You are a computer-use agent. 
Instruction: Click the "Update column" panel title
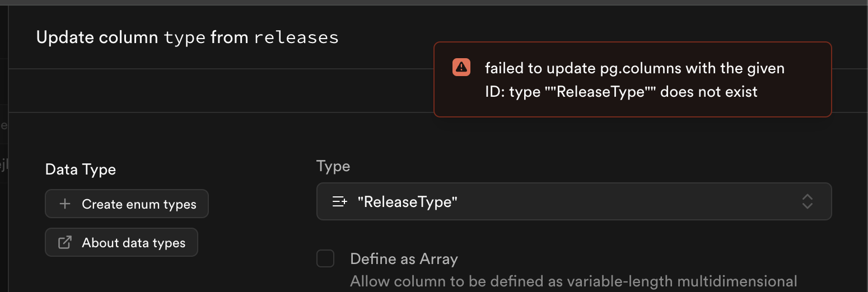97,37
